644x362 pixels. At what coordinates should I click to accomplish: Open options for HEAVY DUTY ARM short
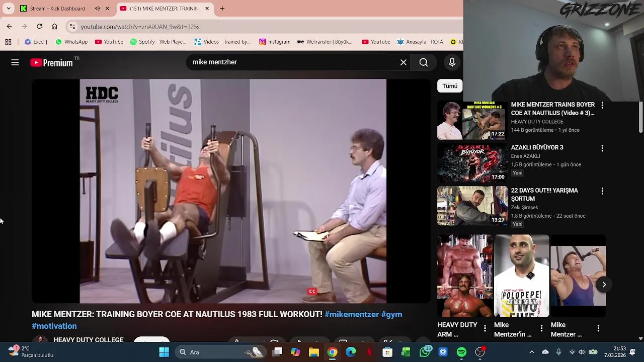(x=485, y=328)
